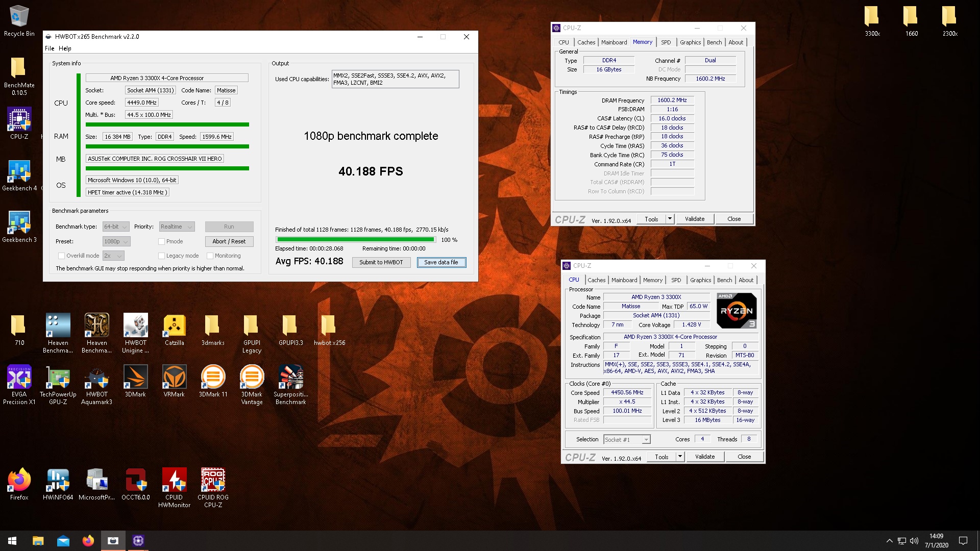Open About tab in lower CPU-Z window
Image resolution: width=980 pixels, height=551 pixels.
(x=746, y=280)
